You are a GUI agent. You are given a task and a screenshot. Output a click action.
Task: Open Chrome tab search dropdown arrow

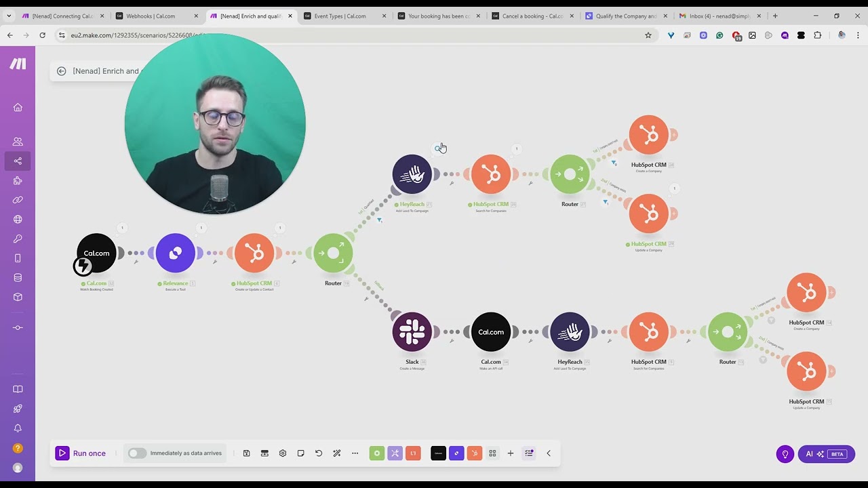(x=9, y=16)
